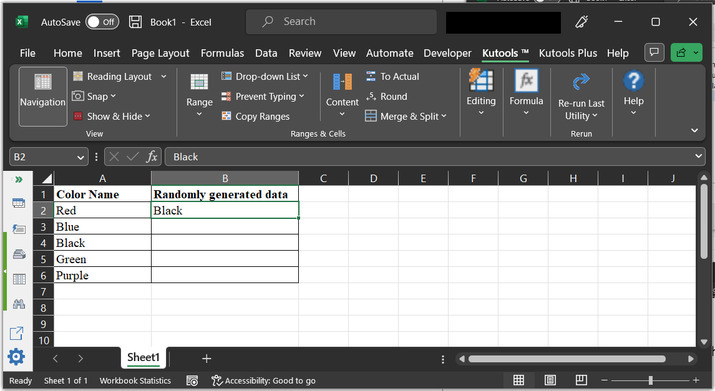The width and height of the screenshot is (715, 391).
Task: Click the Drop-down List icon
Action: tap(226, 76)
